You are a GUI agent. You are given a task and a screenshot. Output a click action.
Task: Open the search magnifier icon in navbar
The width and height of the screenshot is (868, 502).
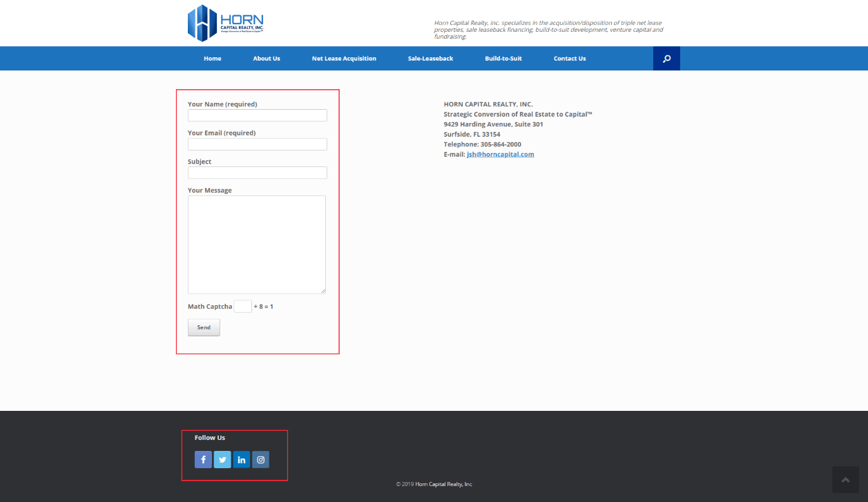(x=666, y=59)
